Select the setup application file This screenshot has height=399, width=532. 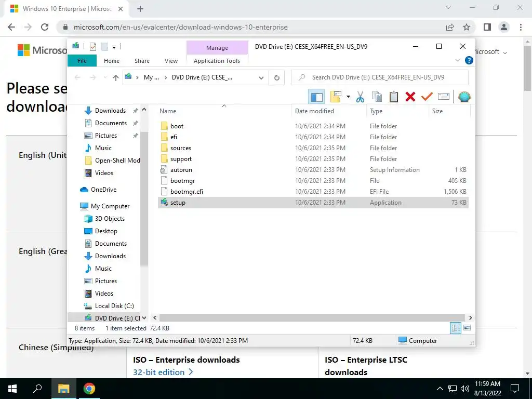point(313,203)
